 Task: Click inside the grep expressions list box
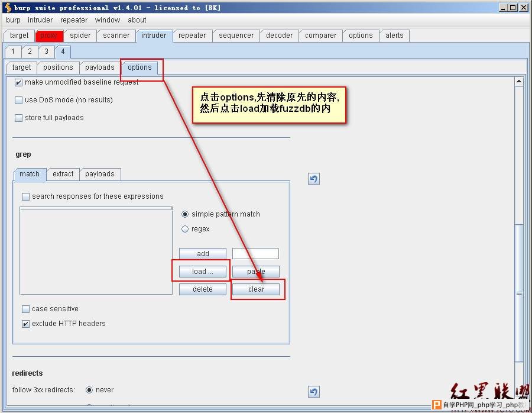[x=96, y=251]
